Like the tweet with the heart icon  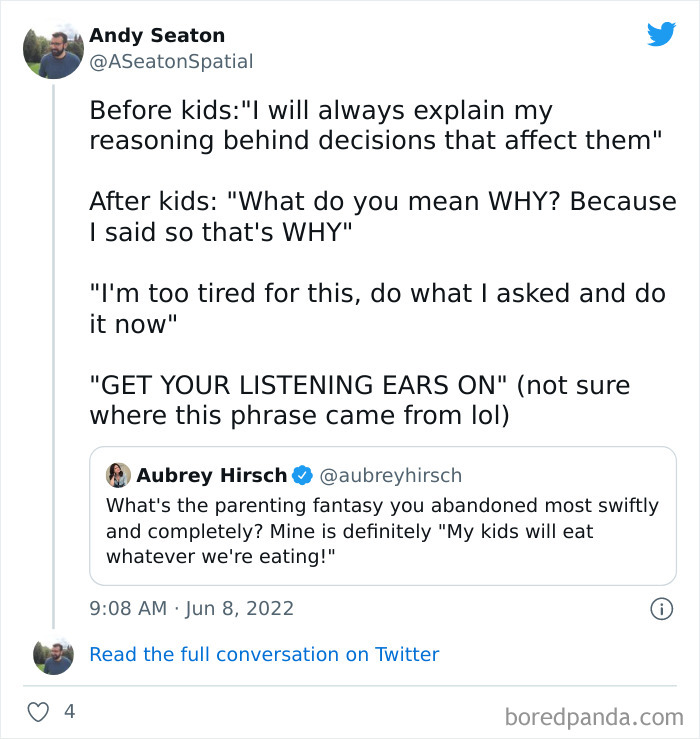38,712
